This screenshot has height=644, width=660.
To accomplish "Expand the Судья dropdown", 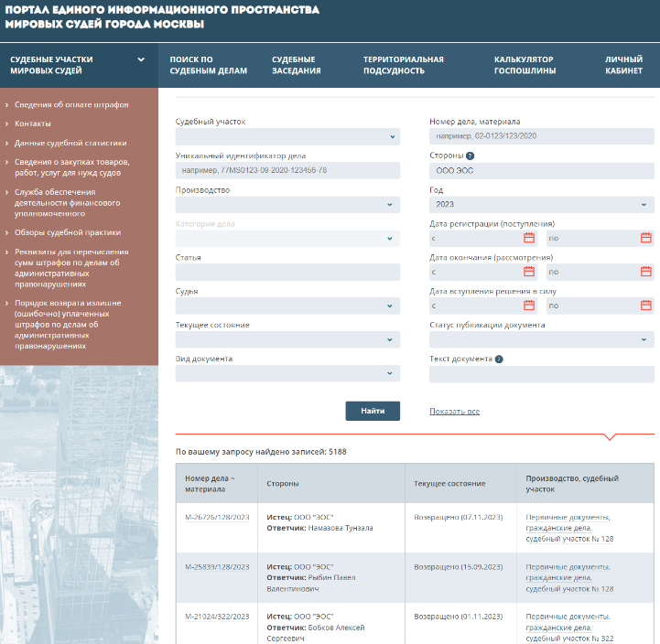I will [287, 306].
